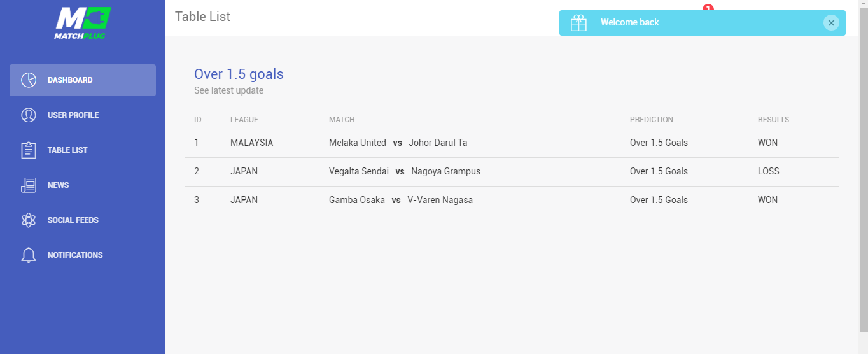Go to the Social Feeds section
868x354 pixels.
coord(83,220)
